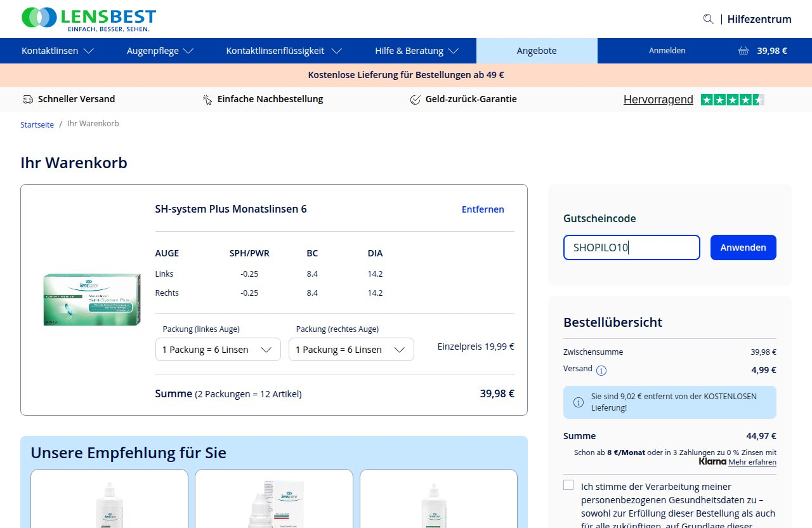812x528 pixels.
Task: Open the search magnifier icon
Action: (x=709, y=19)
